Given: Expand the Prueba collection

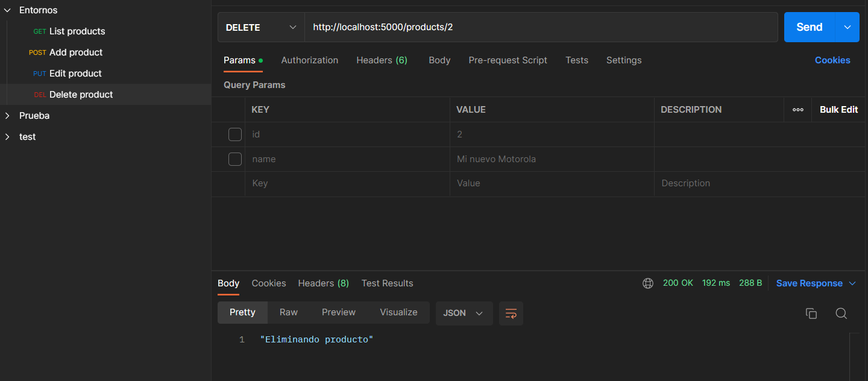Looking at the screenshot, I should (8, 116).
